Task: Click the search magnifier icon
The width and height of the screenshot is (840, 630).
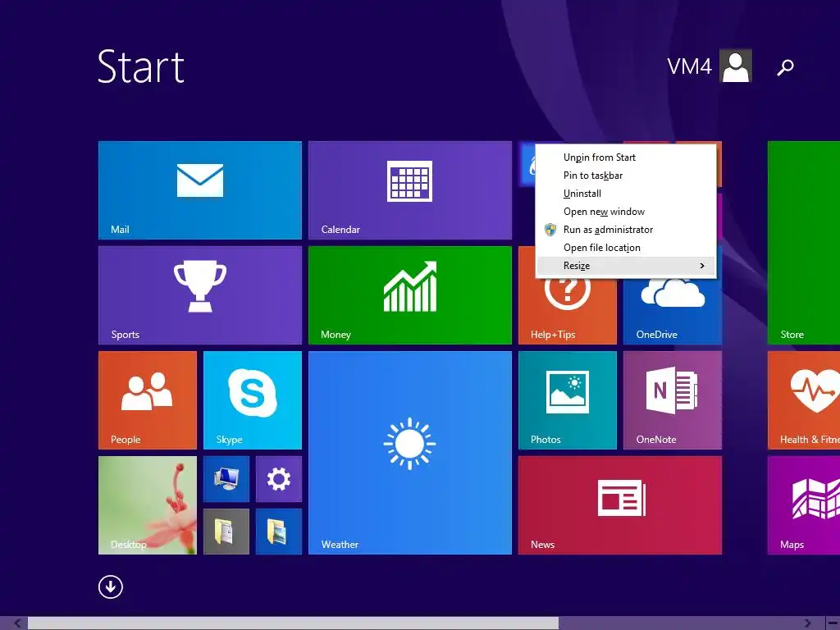Action: (785, 67)
